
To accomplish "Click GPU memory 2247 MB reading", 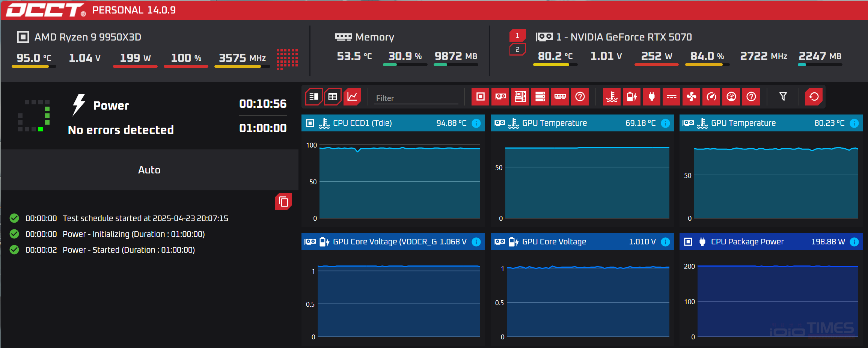I will [820, 56].
